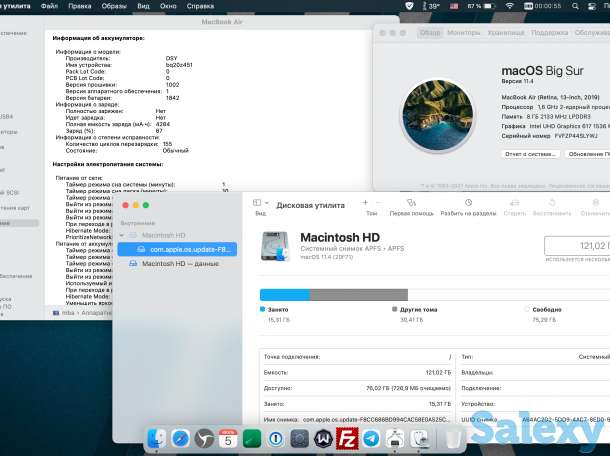The width and height of the screenshot is (610, 456).
Task: Click the macOS Big Sur wallpaper logo
Action: click(438, 115)
